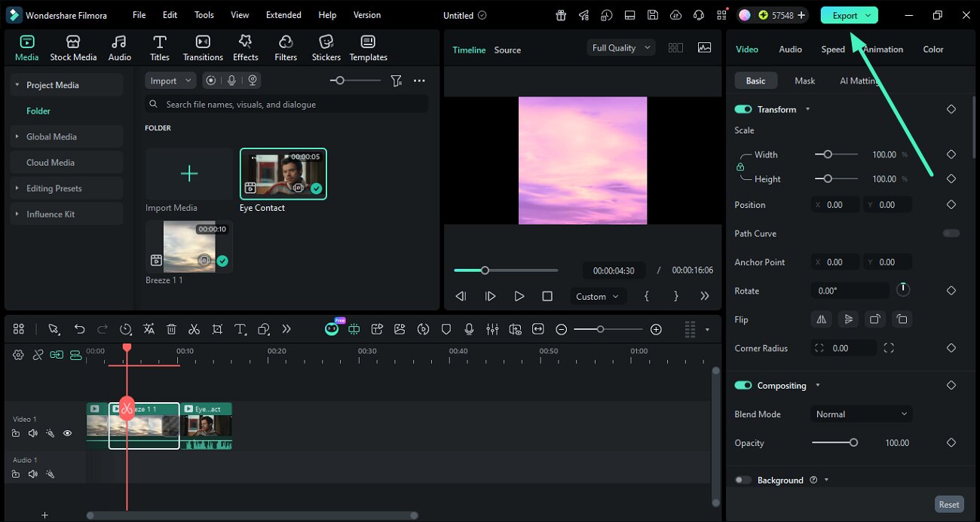Adjust the Opacity slider

point(835,443)
